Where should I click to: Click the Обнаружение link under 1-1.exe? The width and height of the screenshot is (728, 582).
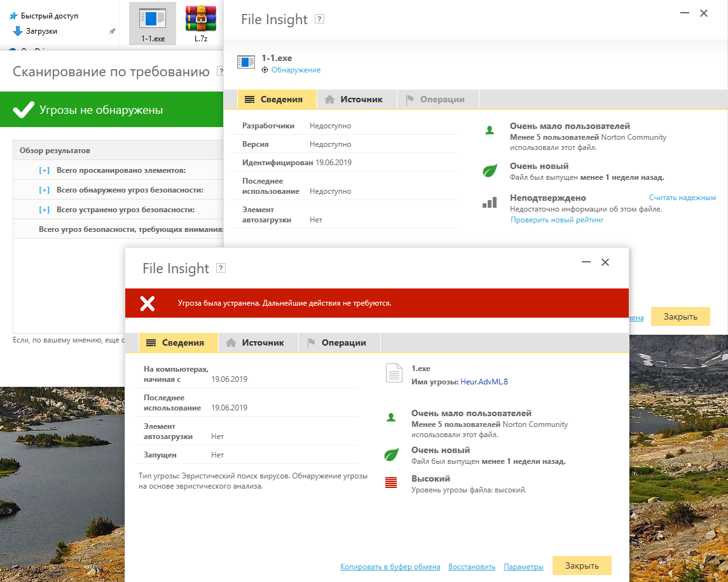296,70
